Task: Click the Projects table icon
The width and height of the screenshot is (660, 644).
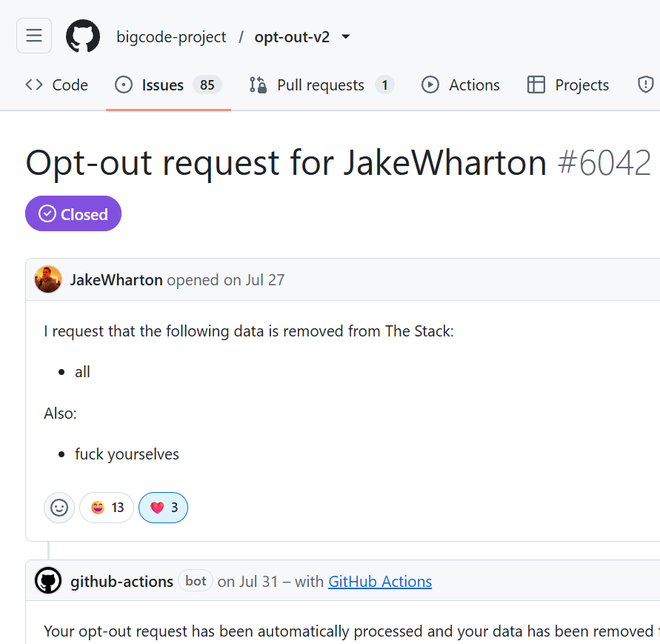Action: (536, 84)
